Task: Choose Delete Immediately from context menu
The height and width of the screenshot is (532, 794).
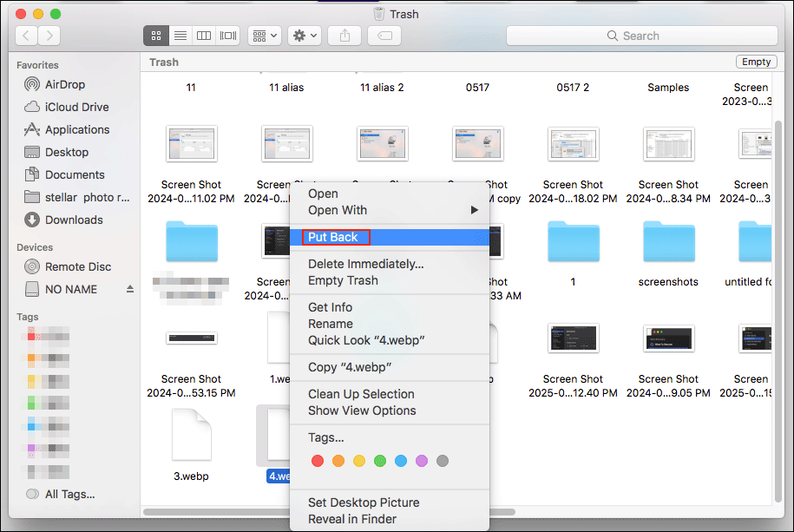Action: coord(390,264)
